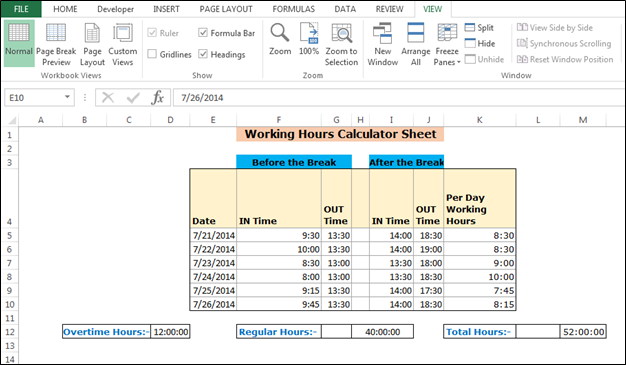
Task: Toggle the Headings checkbox
Action: [x=203, y=54]
